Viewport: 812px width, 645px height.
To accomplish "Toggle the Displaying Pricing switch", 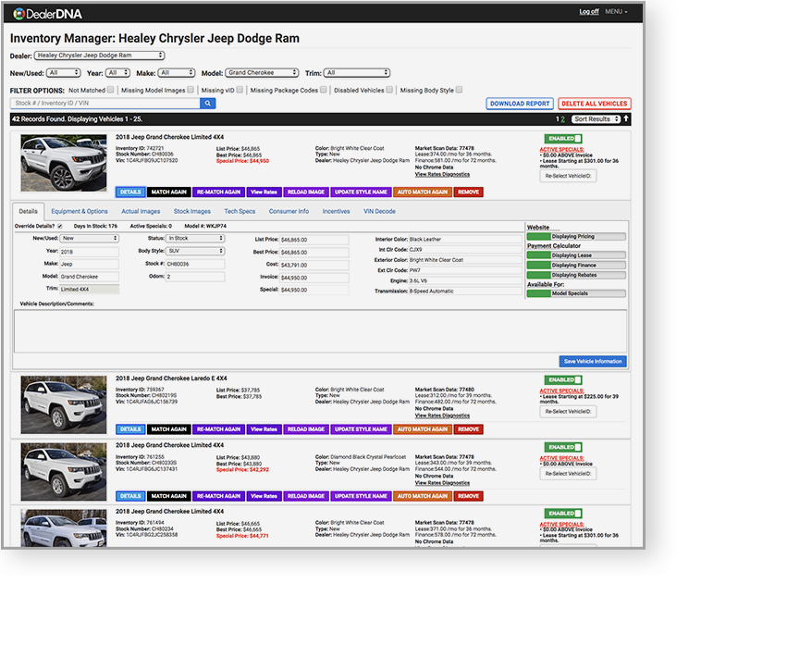I will 576,237.
